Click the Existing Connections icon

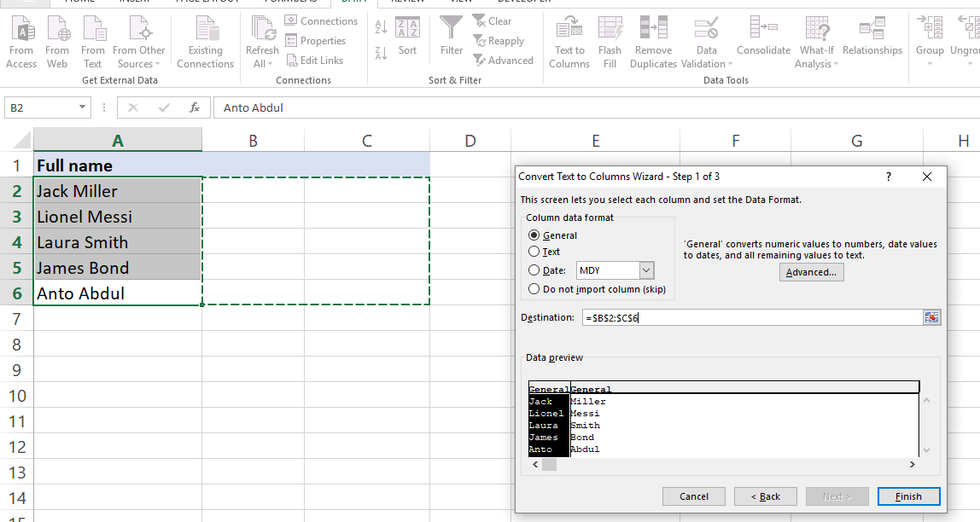point(205,41)
